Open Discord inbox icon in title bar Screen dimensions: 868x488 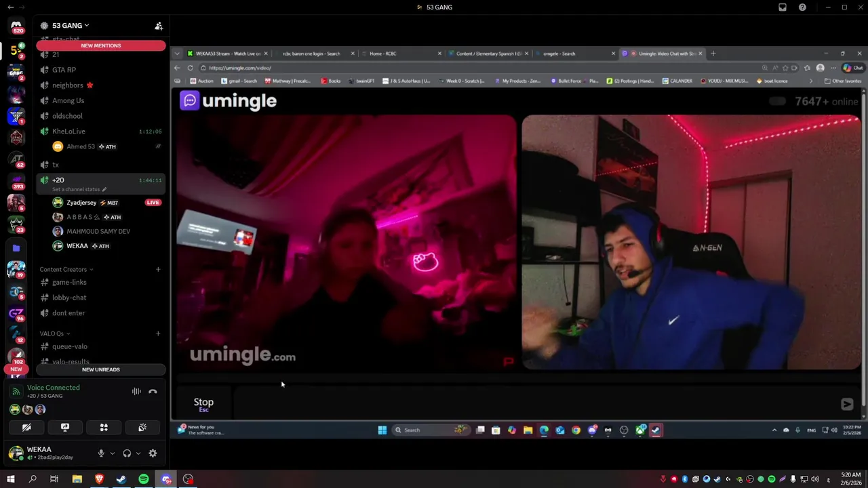point(783,7)
